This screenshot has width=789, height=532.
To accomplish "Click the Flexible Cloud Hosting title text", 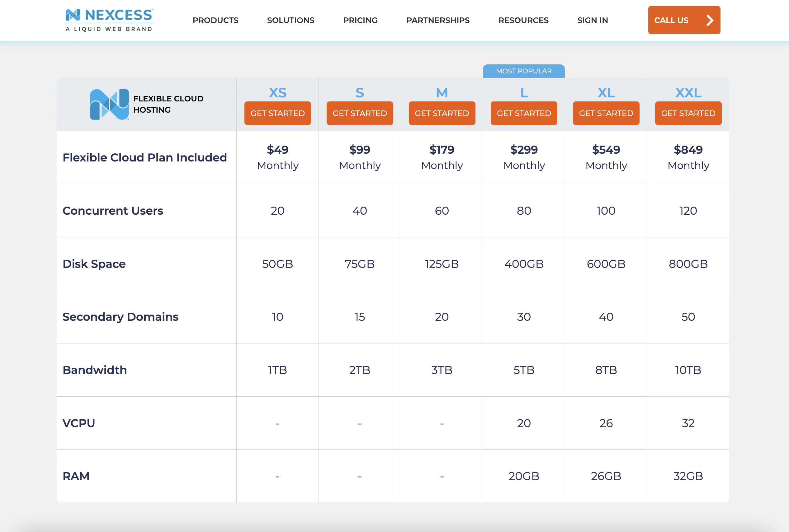I will point(168,104).
